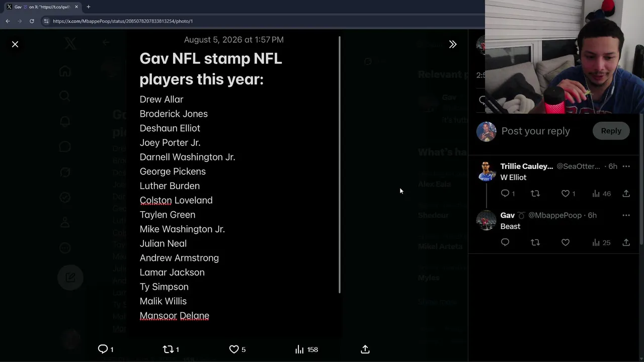Click 'Julian Neal' in the photo list

[x=163, y=243]
